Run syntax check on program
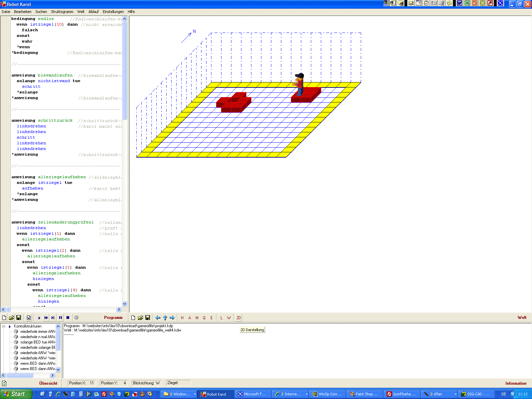The width and height of the screenshot is (532, 399). (29, 318)
